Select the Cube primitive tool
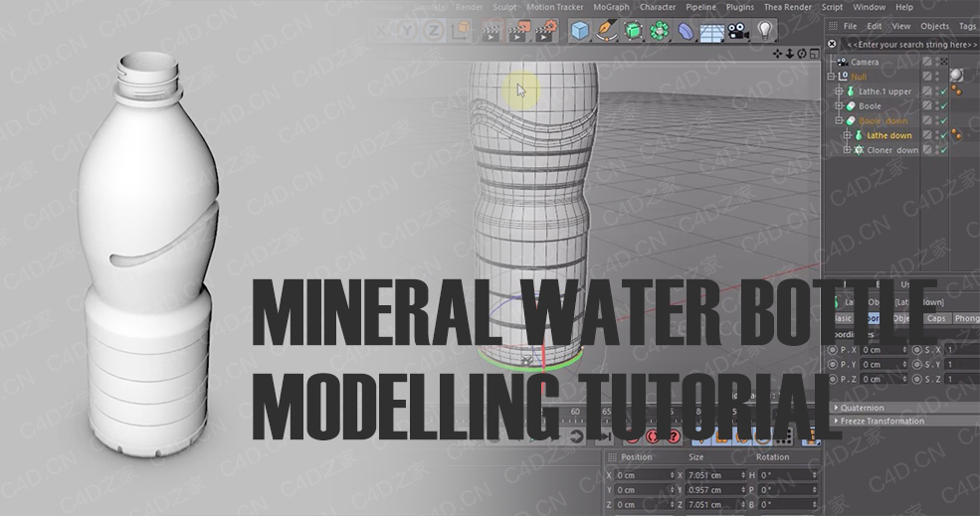 pyautogui.click(x=581, y=30)
